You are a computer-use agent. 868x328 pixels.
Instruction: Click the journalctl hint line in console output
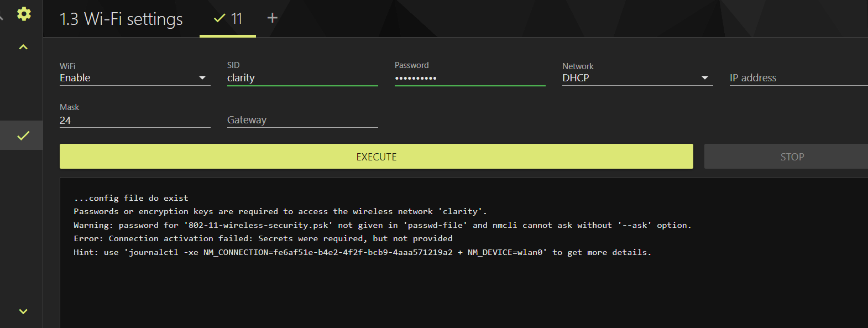362,252
